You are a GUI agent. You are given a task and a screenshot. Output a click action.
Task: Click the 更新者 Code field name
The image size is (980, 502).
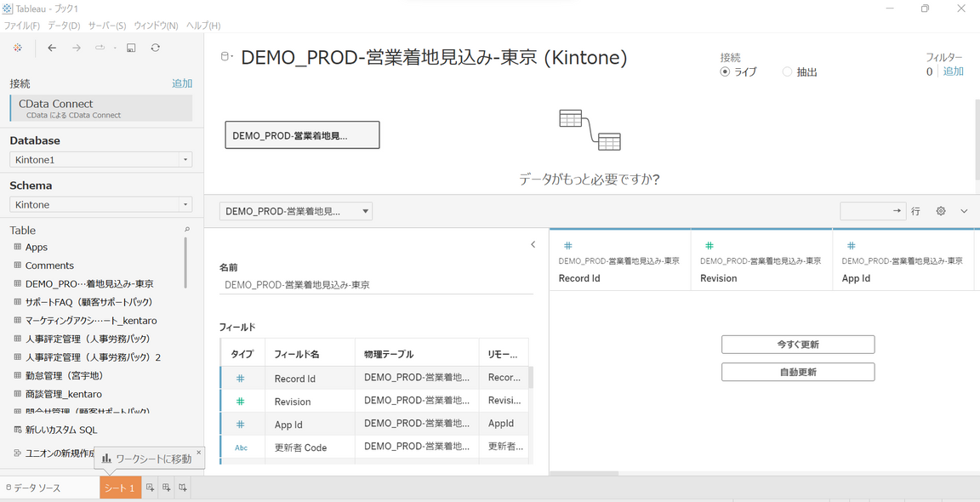(300, 448)
